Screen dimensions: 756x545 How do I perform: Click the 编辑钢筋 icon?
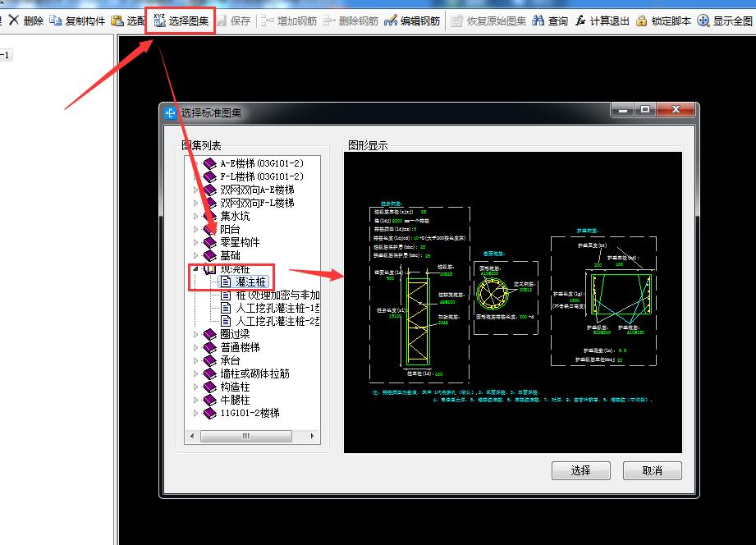(391, 21)
